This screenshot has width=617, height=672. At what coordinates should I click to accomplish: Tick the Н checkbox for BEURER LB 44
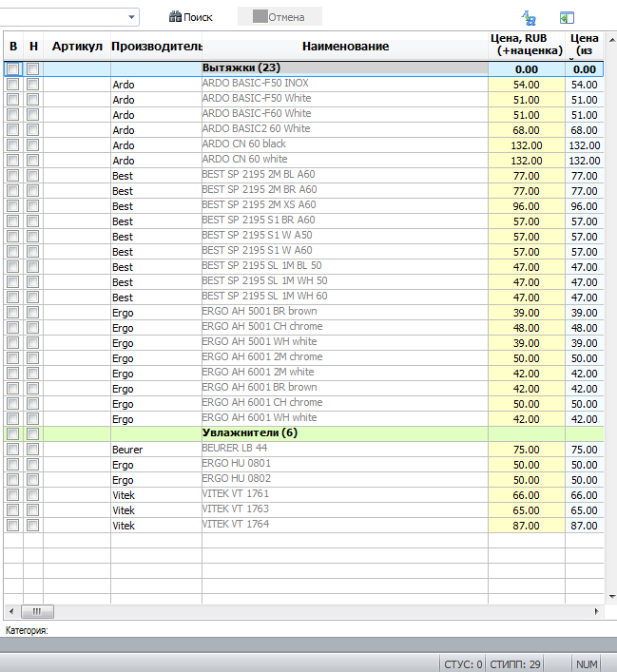tap(32, 450)
